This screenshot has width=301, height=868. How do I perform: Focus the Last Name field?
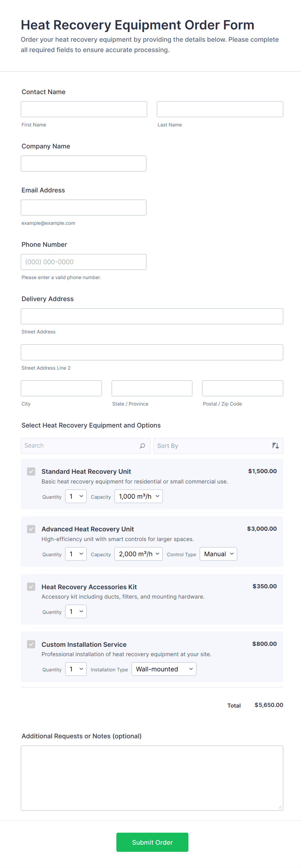[x=220, y=109]
